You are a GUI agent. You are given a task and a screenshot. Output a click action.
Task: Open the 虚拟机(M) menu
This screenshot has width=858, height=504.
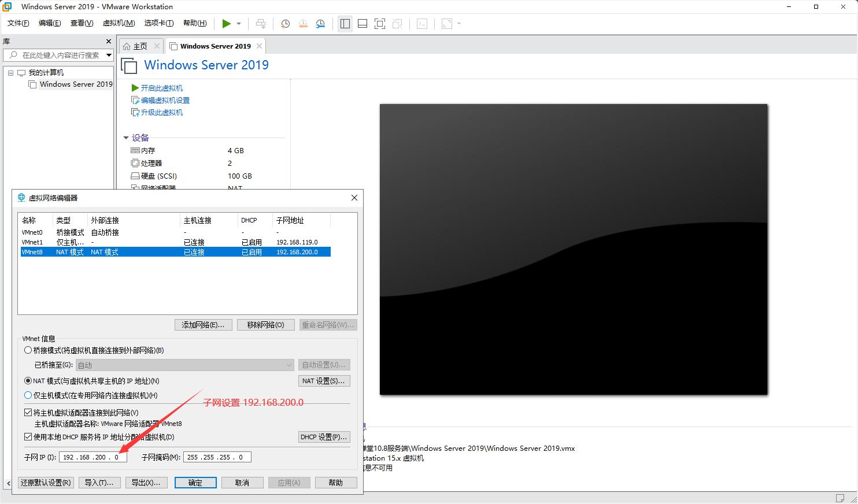tap(119, 23)
